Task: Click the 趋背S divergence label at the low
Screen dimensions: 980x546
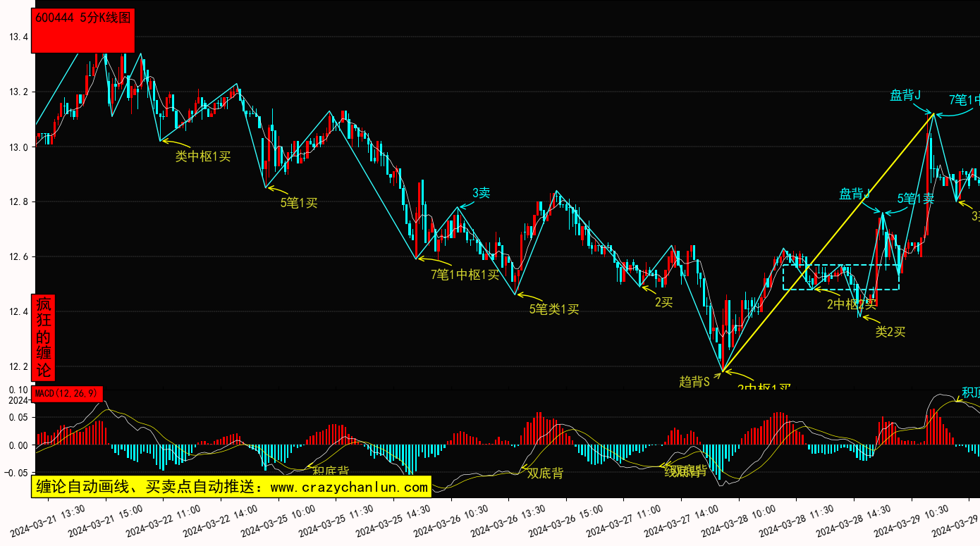Action: click(x=694, y=381)
